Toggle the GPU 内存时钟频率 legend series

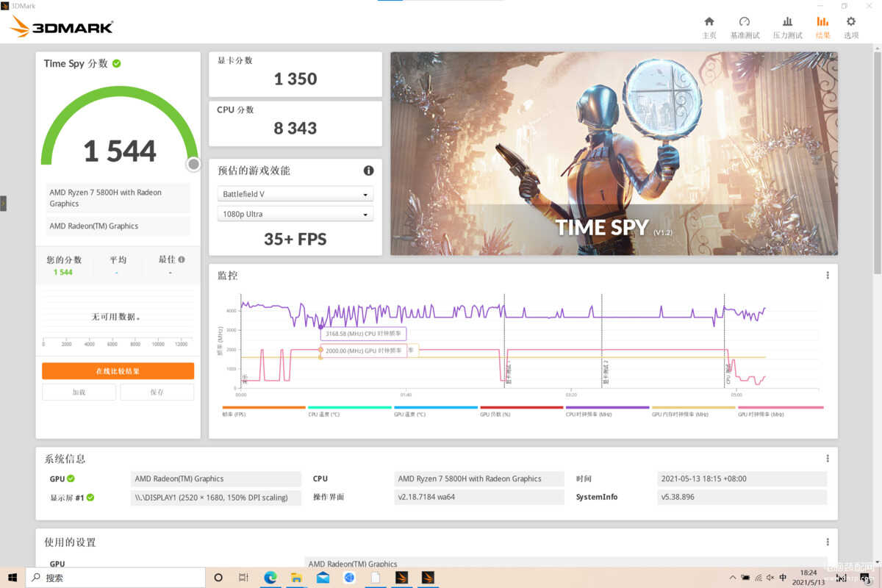coord(693,411)
